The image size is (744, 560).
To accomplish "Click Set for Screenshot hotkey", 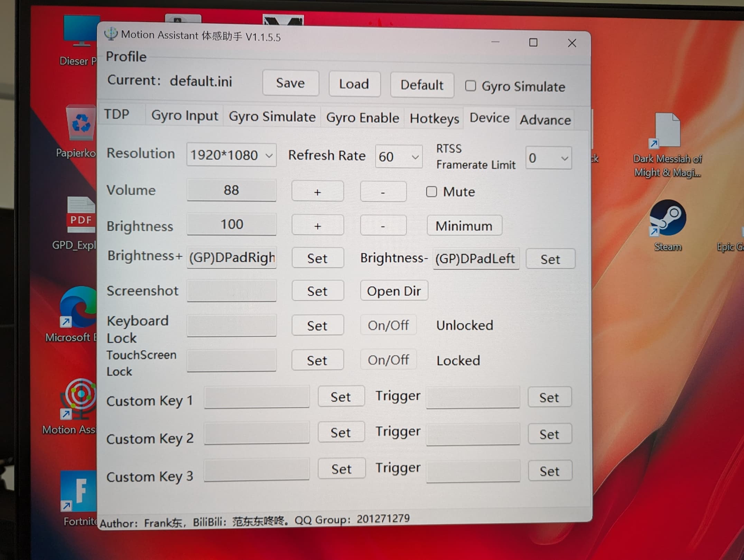I will coord(317,291).
